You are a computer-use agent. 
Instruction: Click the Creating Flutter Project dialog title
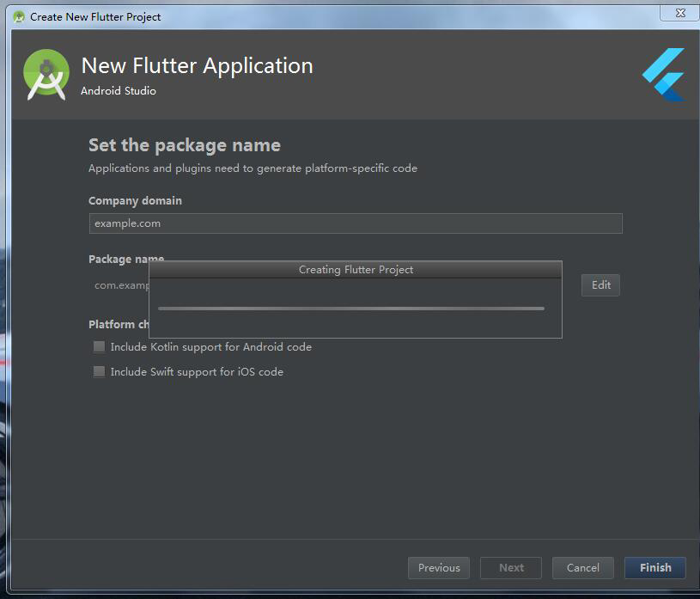[356, 269]
